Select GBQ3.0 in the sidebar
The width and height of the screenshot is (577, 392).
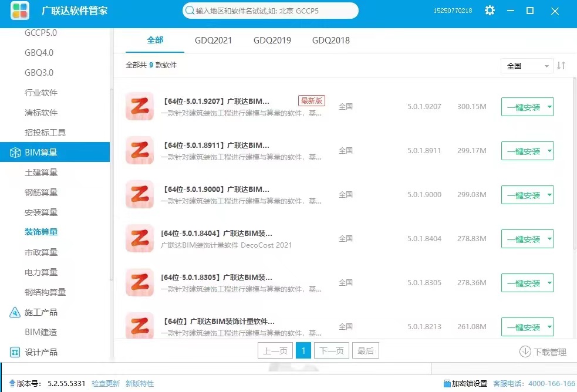pyautogui.click(x=39, y=72)
